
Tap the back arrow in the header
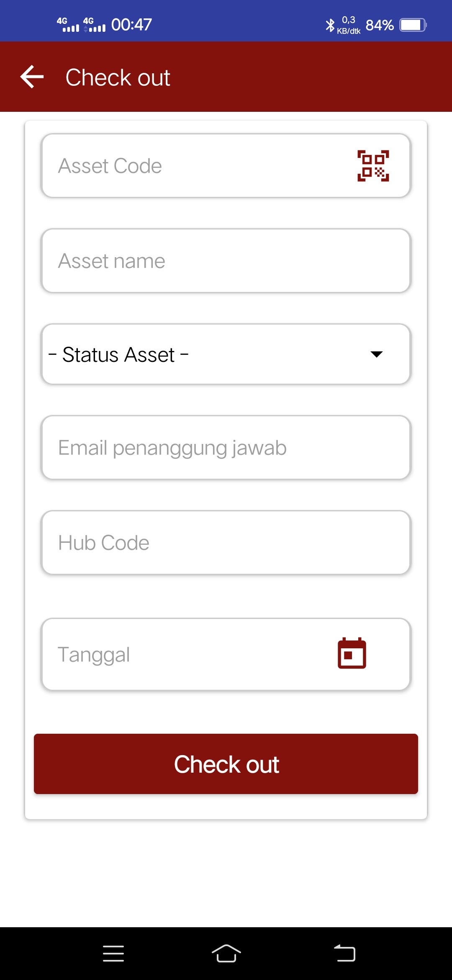pos(31,77)
